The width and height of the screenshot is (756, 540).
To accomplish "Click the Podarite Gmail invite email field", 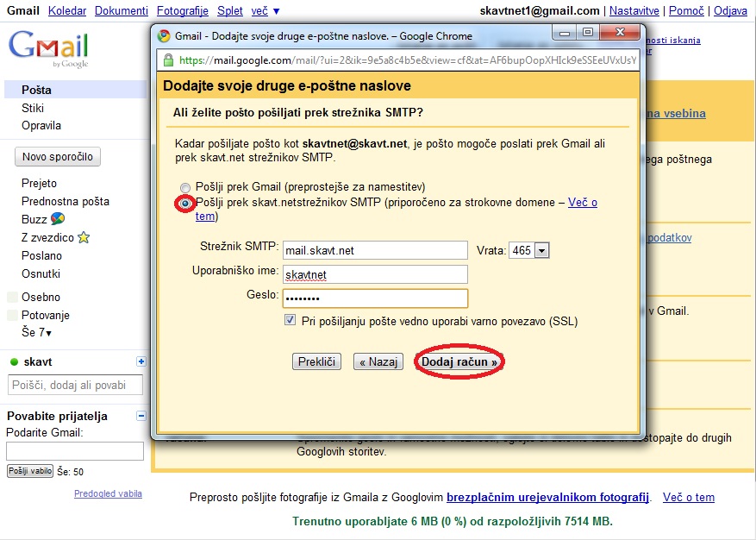I will (x=75, y=451).
